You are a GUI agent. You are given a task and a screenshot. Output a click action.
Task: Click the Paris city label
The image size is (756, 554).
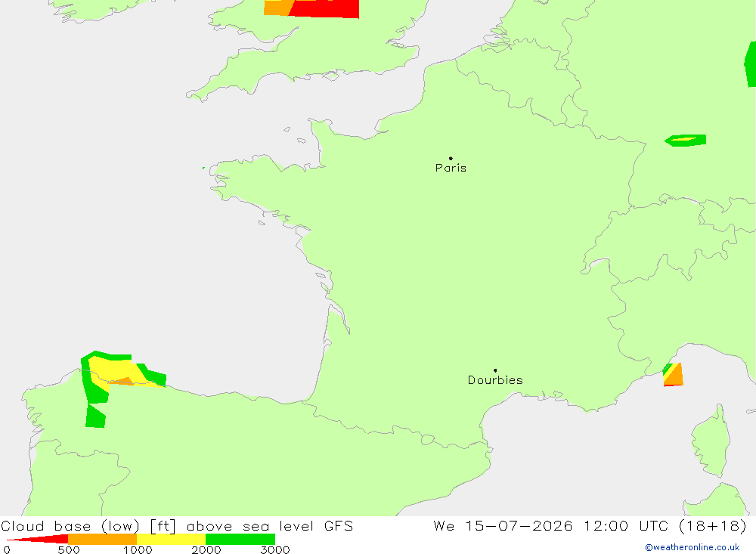point(451,168)
